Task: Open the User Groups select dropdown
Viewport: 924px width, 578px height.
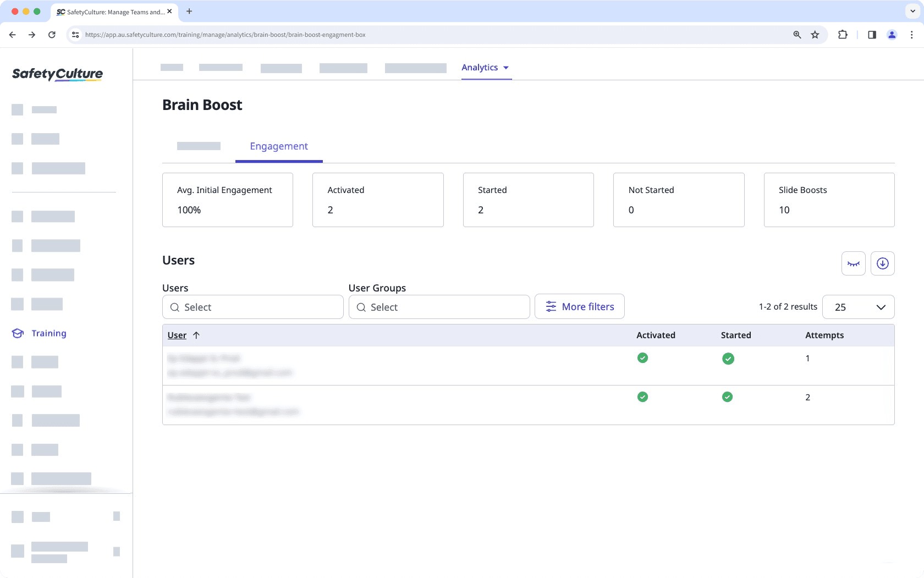Action: (439, 307)
